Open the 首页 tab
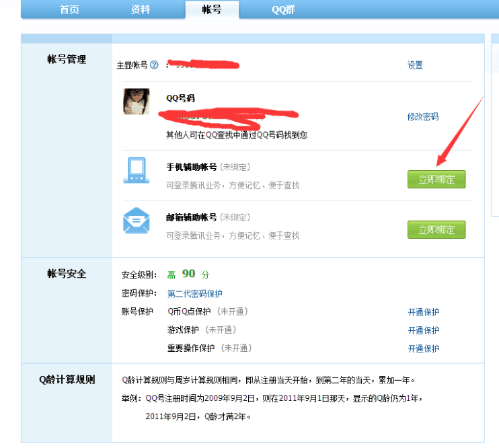Viewport: 499px width, 448px height. [x=69, y=9]
